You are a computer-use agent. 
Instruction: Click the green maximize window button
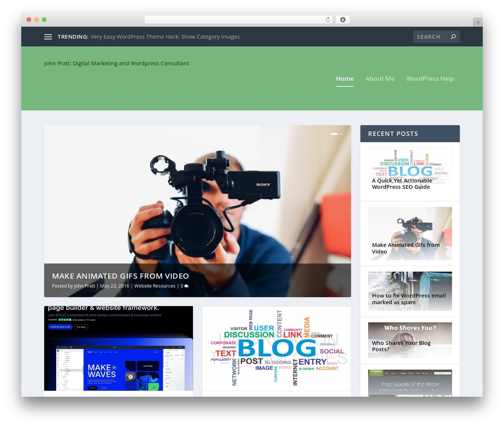(44, 20)
